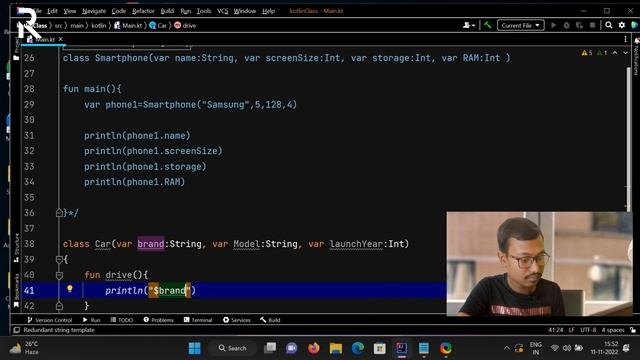Open the user account icon menu

[x=469, y=25]
